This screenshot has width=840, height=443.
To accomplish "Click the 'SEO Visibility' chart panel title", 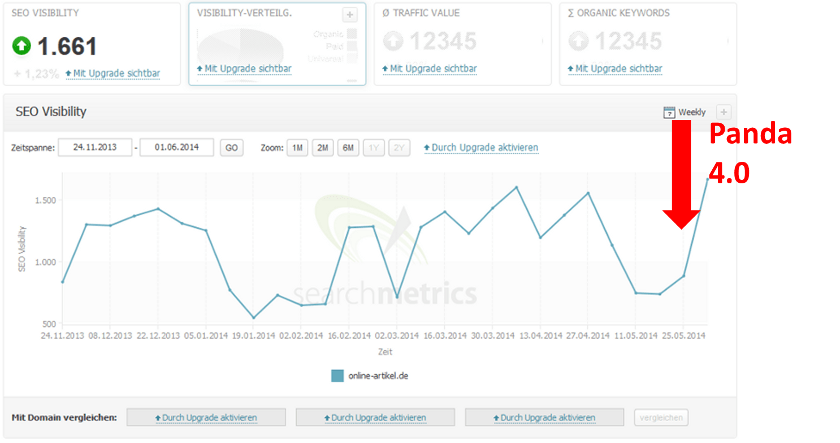I will tap(51, 111).
